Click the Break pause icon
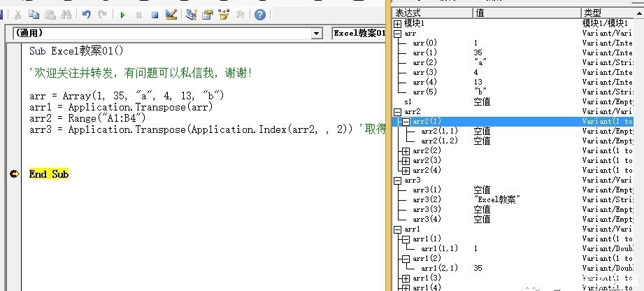This screenshot has height=291, width=644. tap(139, 15)
